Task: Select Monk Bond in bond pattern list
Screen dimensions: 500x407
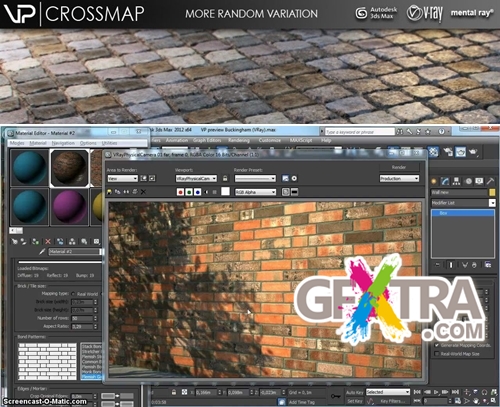Action: (91, 371)
